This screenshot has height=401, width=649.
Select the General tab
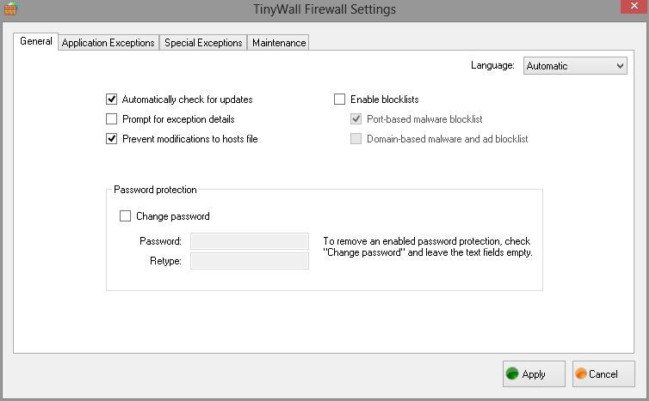36,41
